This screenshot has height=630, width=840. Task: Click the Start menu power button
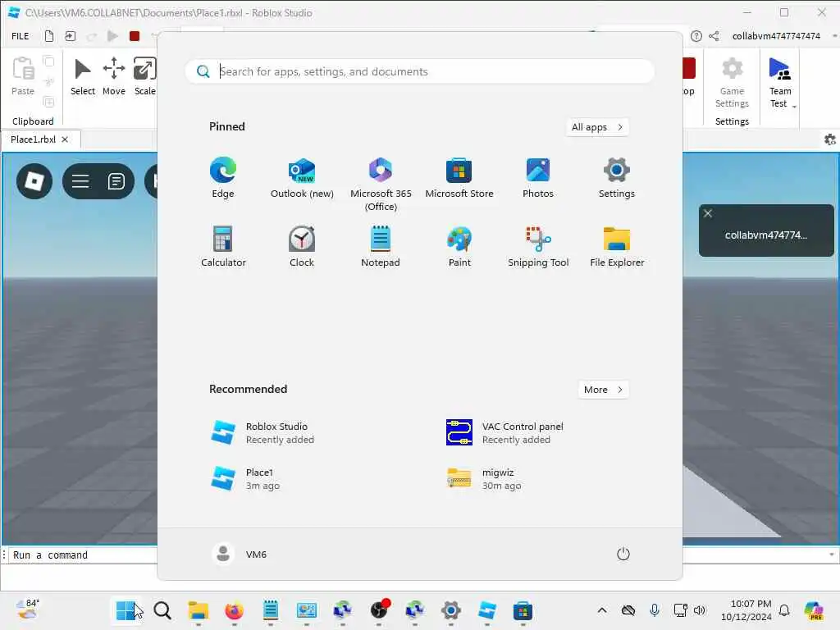click(623, 554)
